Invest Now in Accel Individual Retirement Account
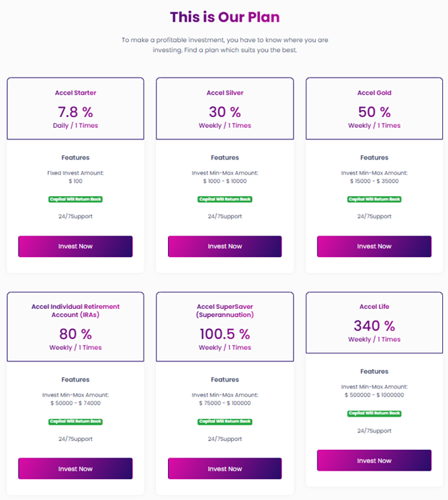448x500 pixels. 75,469
